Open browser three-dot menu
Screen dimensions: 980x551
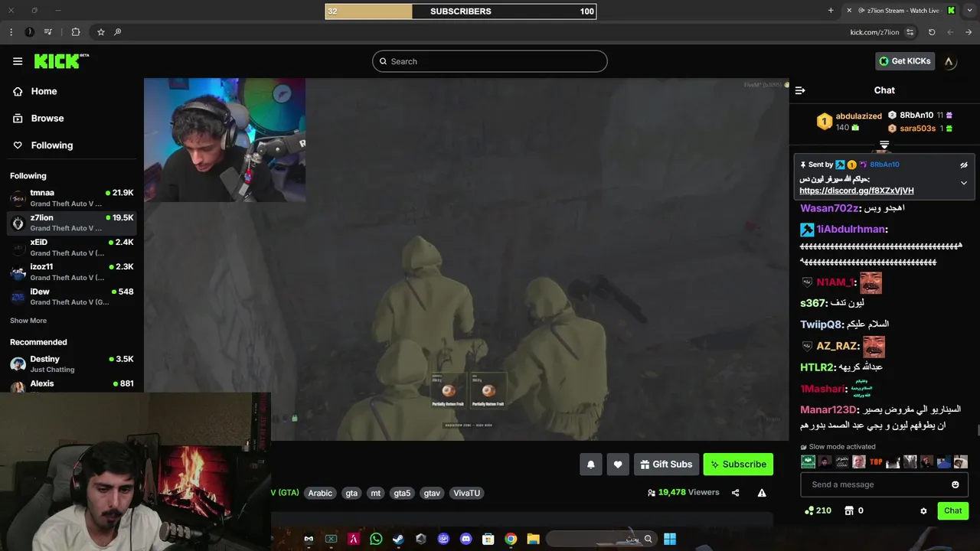(11, 32)
